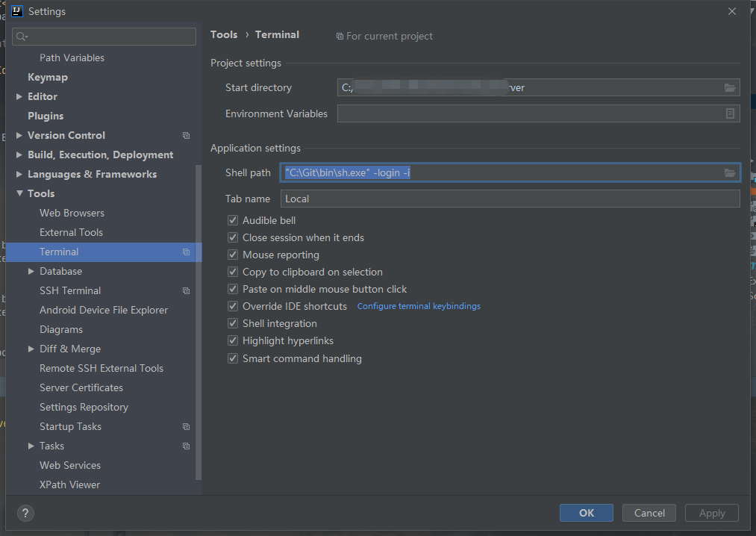Click project-level icon beside Startup Tasks

pos(186,426)
